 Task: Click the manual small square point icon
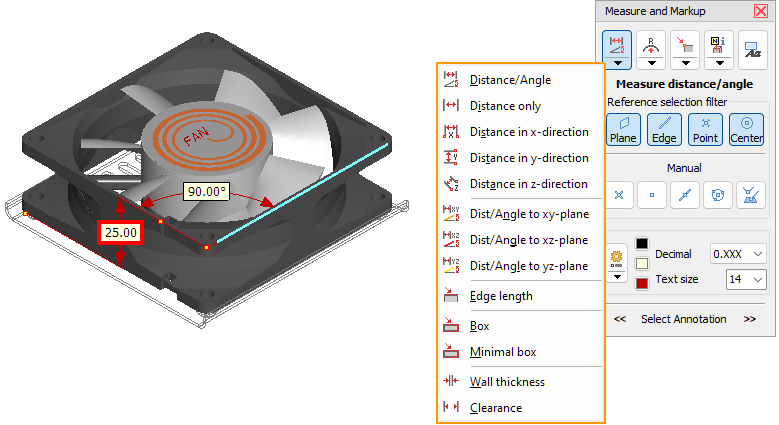coord(652,195)
